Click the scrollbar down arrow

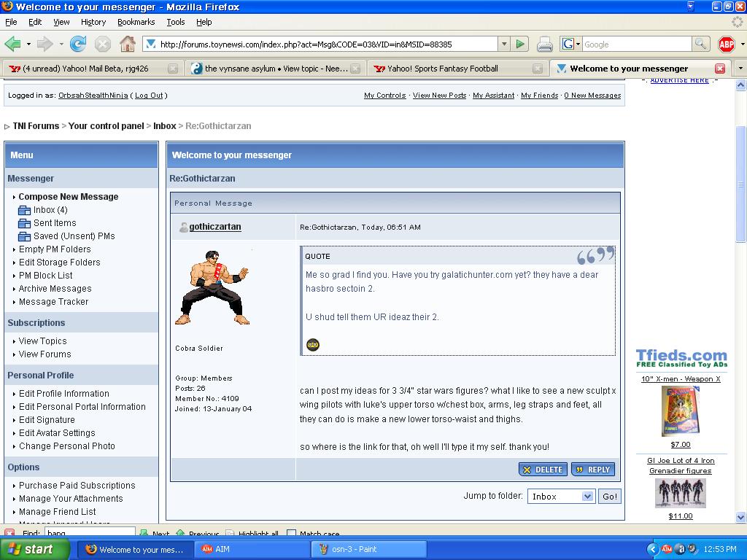tap(741, 517)
